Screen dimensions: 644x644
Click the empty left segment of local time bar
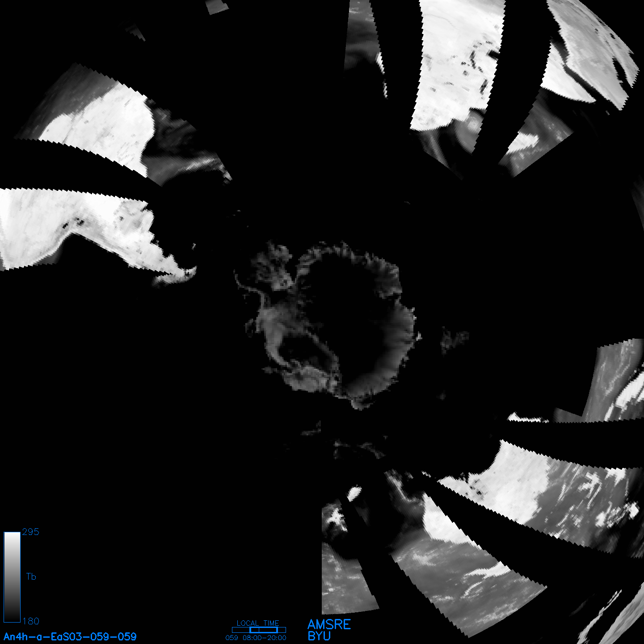pos(240,630)
